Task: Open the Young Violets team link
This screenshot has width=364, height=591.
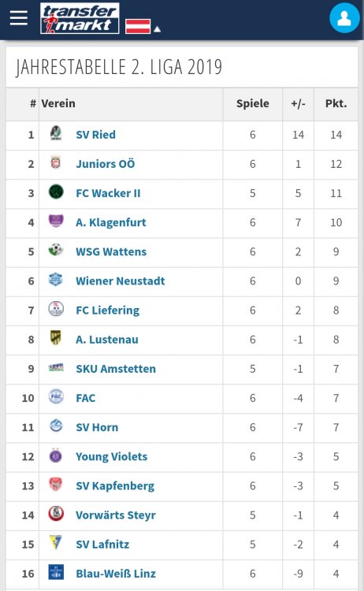Action: click(112, 456)
